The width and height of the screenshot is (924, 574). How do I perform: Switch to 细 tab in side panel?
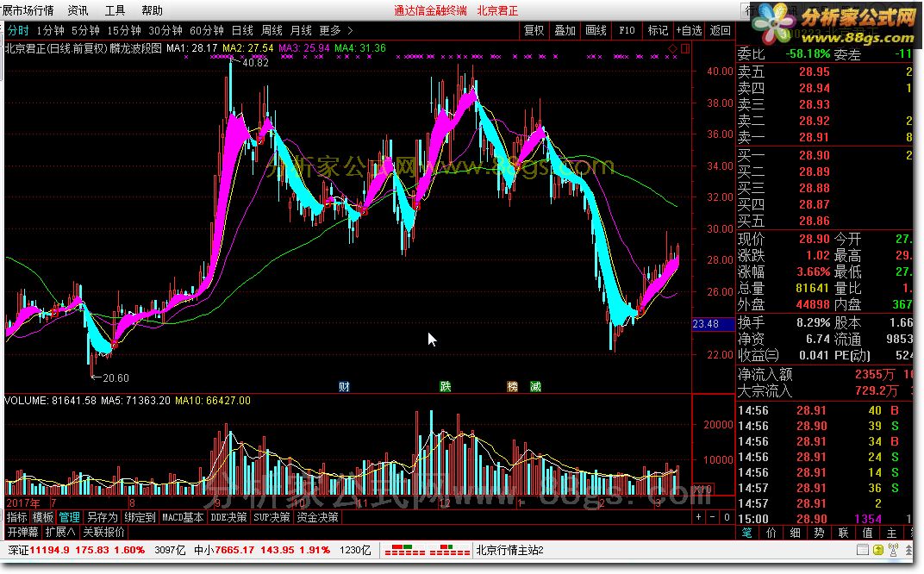795,533
